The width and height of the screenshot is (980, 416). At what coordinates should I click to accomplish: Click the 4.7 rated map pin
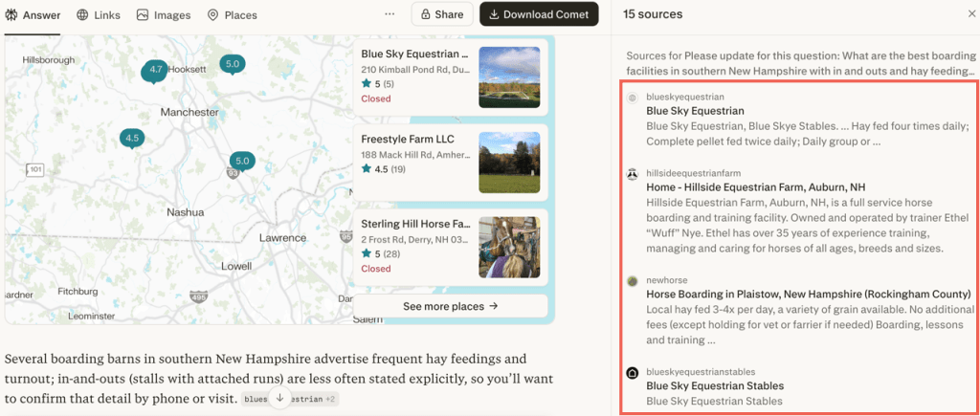click(153, 70)
